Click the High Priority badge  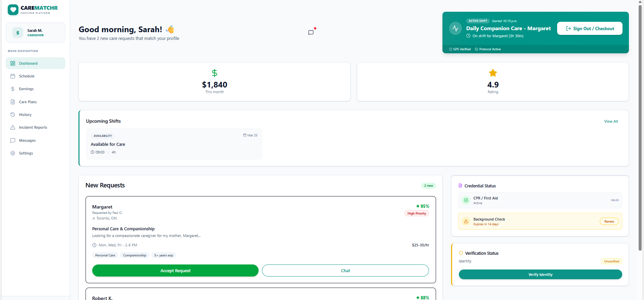tap(417, 214)
